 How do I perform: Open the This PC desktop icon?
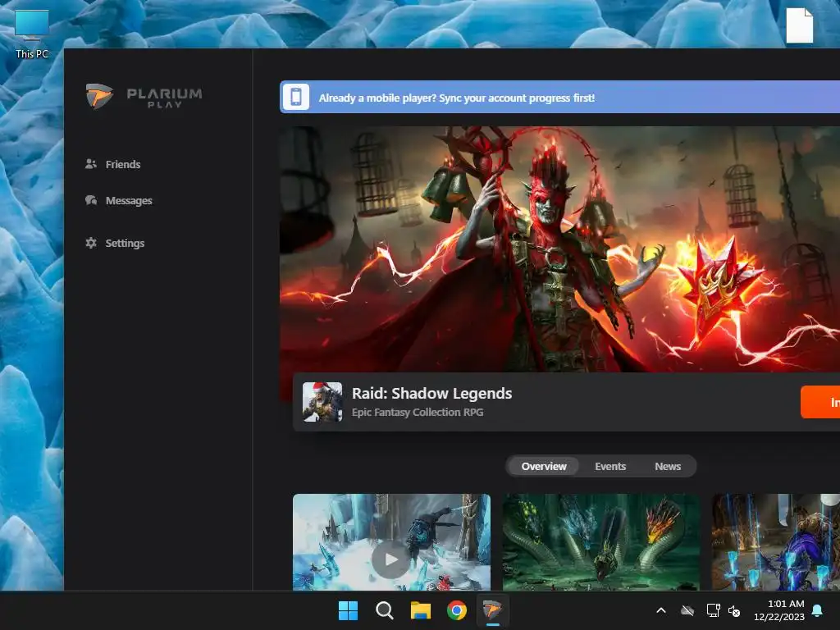click(32, 34)
